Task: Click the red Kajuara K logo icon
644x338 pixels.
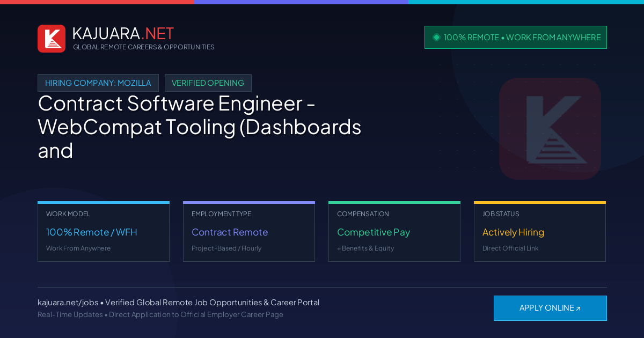Action: (52, 39)
